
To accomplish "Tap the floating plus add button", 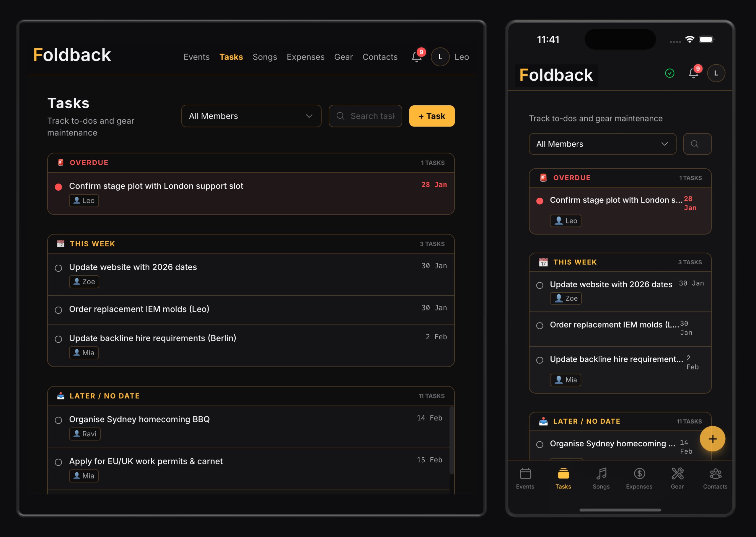I will click(x=712, y=439).
